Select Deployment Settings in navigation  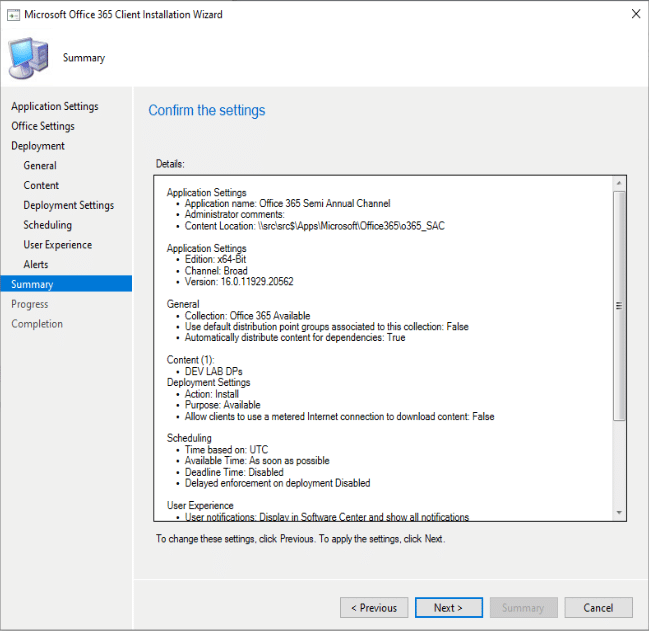(x=68, y=205)
